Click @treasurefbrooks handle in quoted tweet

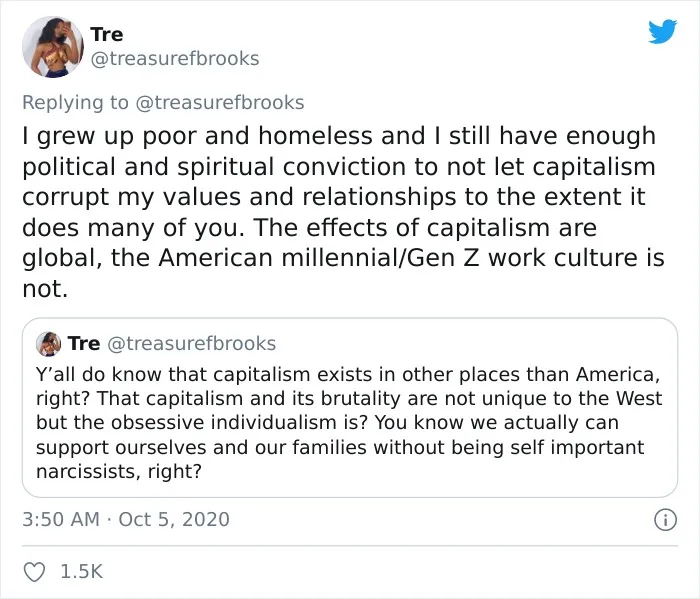click(x=192, y=344)
